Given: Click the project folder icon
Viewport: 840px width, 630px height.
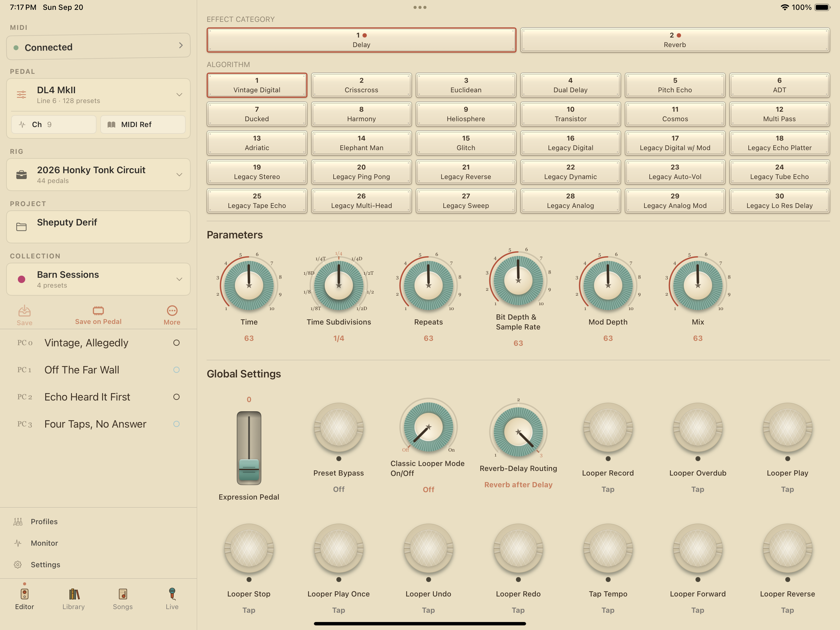Looking at the screenshot, I should pos(22,227).
